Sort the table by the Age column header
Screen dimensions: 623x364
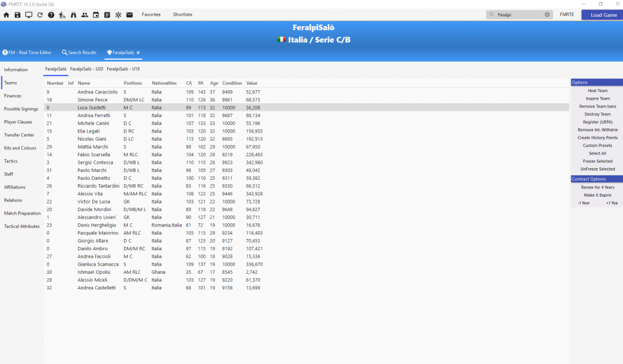click(214, 83)
